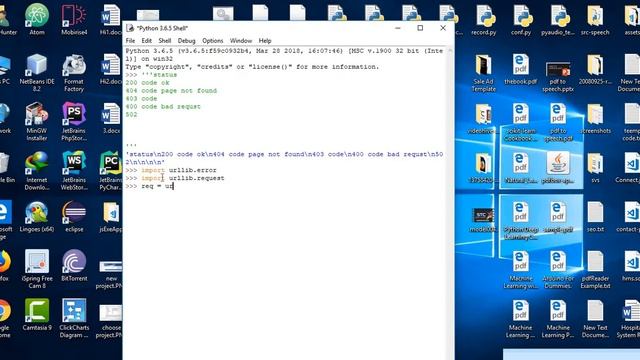Click the Lingoes (x64) icon
The image size is (640, 360).
[x=37, y=216]
